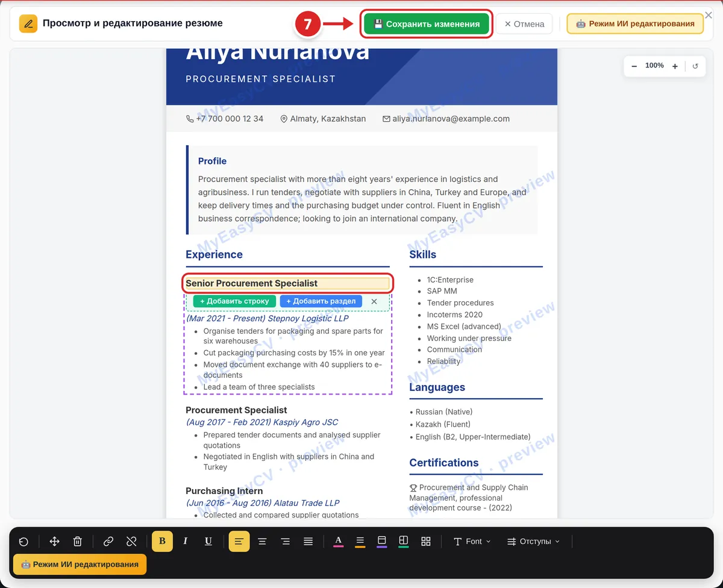Open the Font dropdown
The width and height of the screenshot is (723, 588).
click(472, 542)
